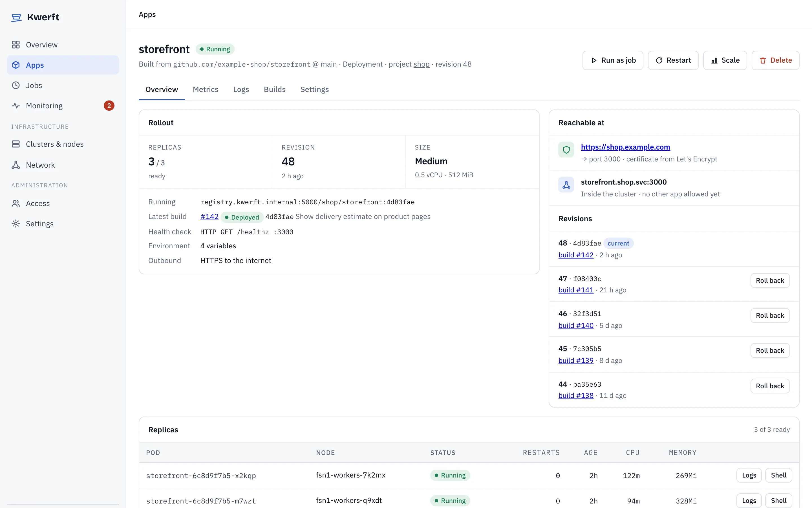Restart the storefront app
Screen dimensions: 812x508
(x=673, y=60)
